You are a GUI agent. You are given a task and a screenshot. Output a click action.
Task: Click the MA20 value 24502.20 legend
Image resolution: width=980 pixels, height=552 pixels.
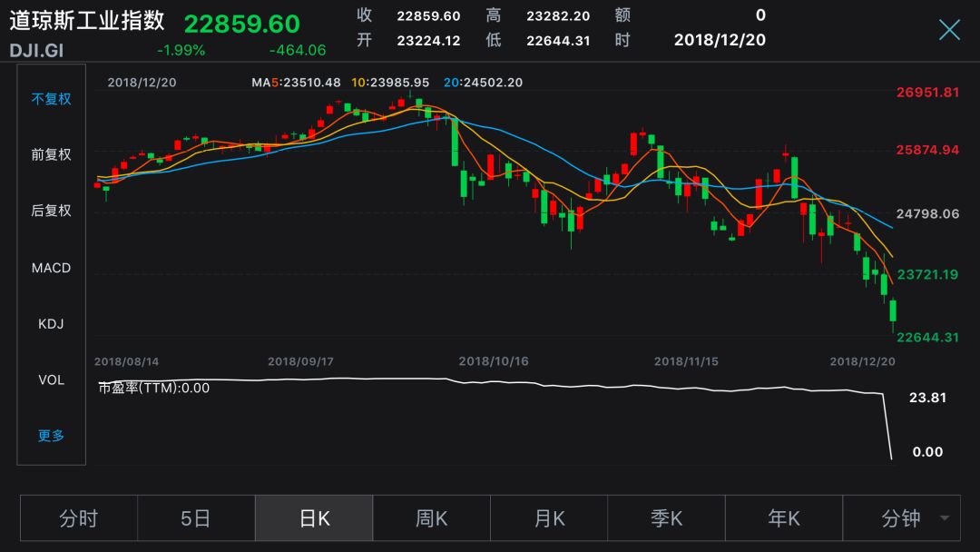(483, 83)
